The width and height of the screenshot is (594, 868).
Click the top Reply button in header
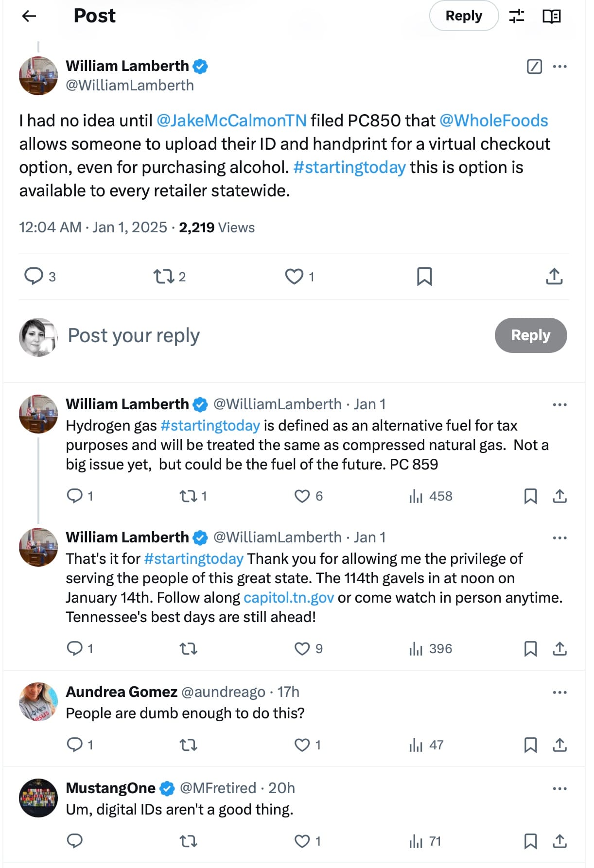(464, 16)
